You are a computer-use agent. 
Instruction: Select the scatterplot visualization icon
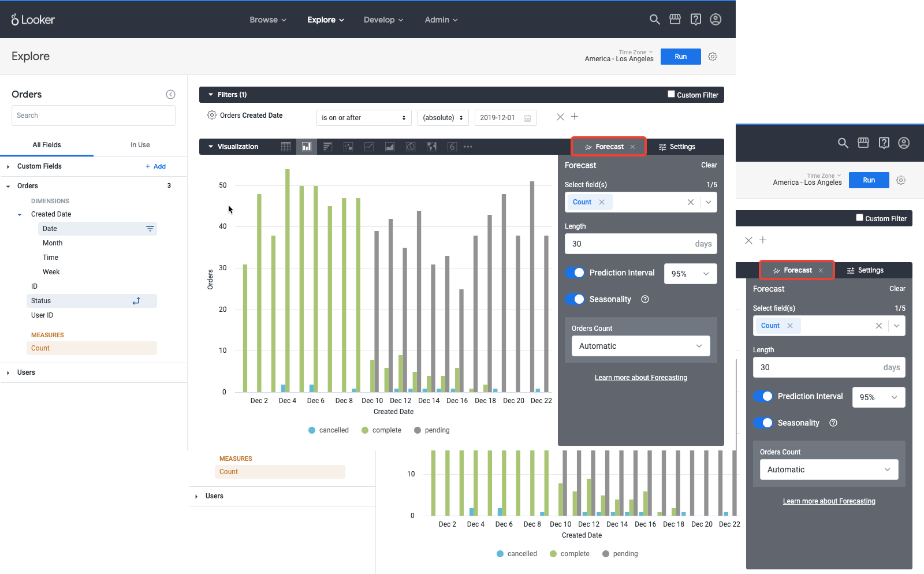click(x=348, y=147)
